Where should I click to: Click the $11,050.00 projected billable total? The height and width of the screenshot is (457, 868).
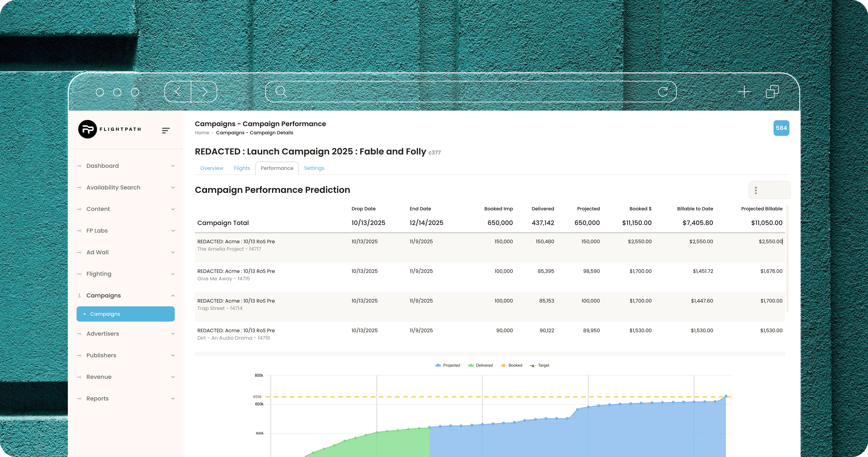(x=767, y=223)
